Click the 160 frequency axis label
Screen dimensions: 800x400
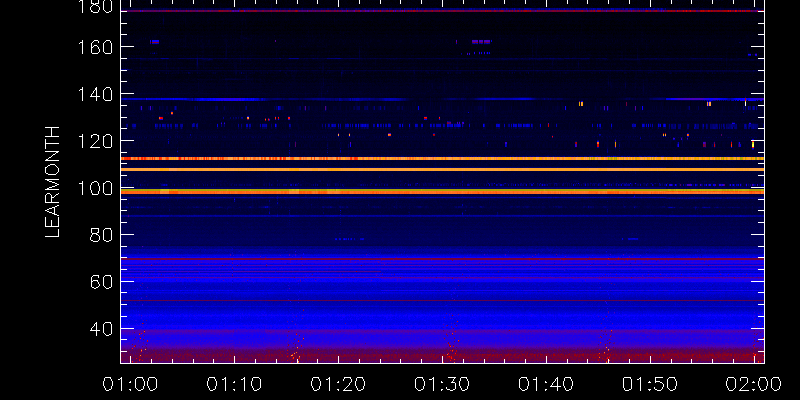coord(94,47)
